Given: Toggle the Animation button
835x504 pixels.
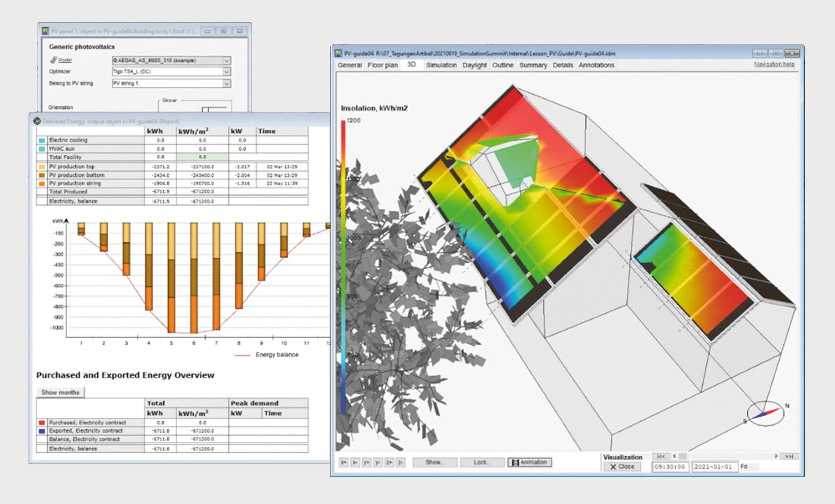Looking at the screenshot, I should tap(529, 462).
